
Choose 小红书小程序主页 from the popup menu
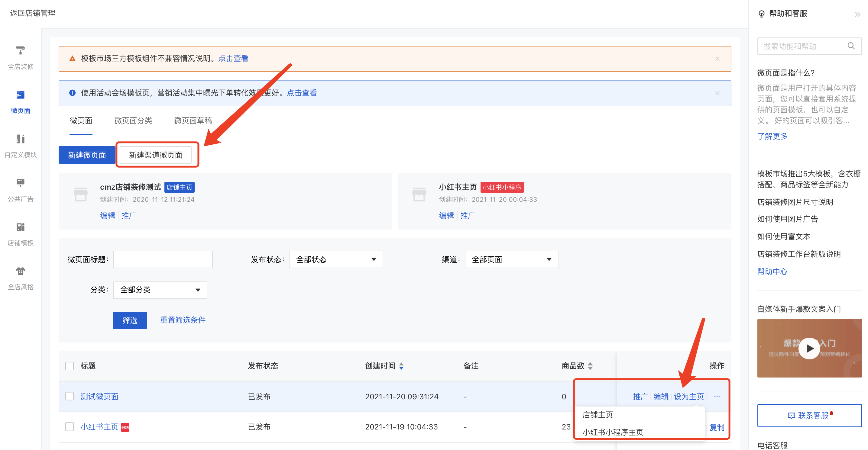(613, 432)
